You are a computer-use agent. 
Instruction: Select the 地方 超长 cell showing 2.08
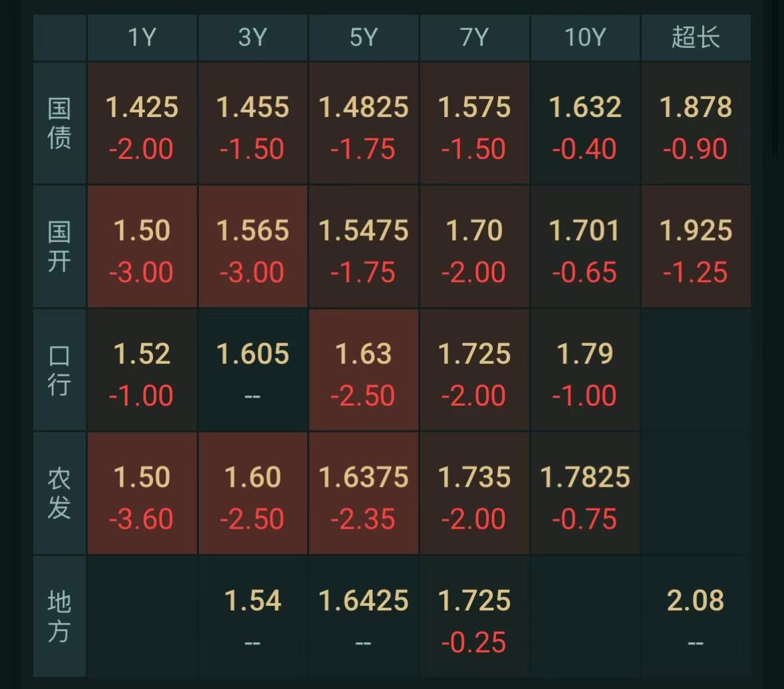[696, 617]
